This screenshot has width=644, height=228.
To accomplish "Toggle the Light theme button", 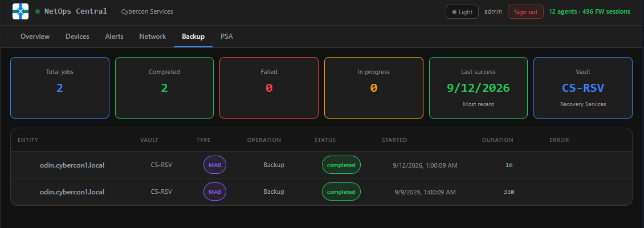I will pos(462,11).
